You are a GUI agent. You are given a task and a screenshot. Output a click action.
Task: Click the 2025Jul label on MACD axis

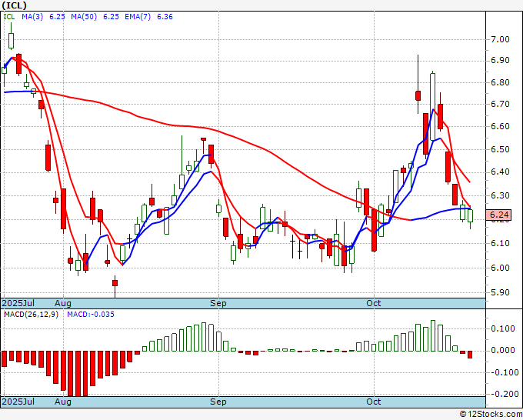[x=18, y=402]
